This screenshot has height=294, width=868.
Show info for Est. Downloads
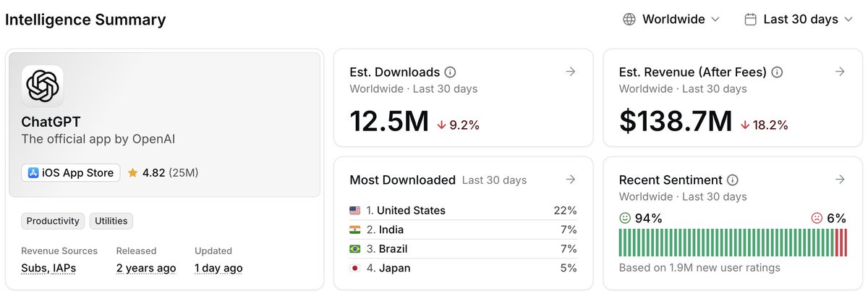[x=450, y=72]
